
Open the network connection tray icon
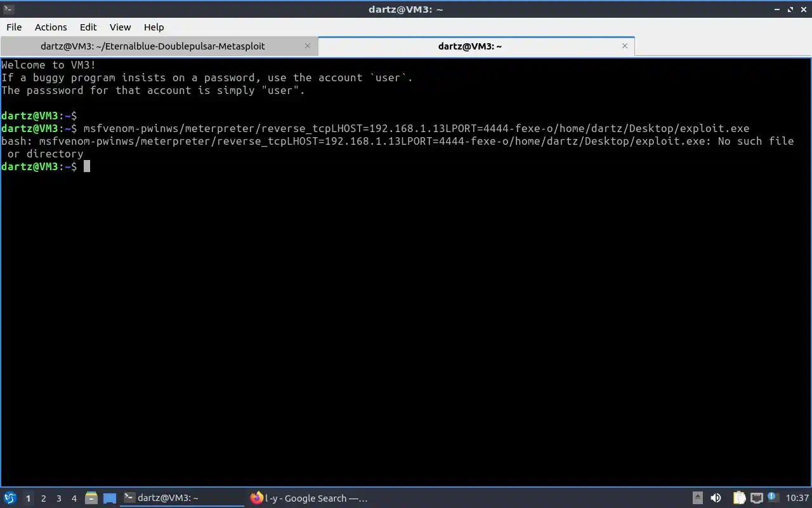tap(756, 498)
